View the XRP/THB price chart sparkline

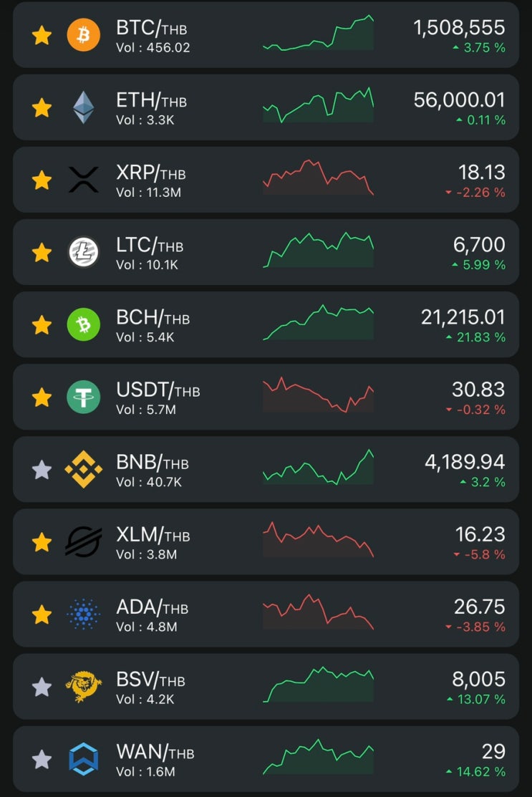click(x=318, y=177)
